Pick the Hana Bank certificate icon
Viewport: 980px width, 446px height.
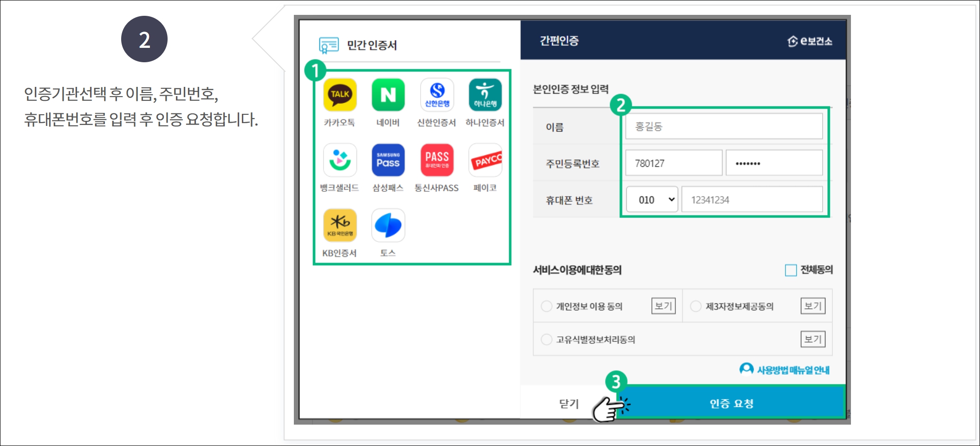[x=485, y=95]
